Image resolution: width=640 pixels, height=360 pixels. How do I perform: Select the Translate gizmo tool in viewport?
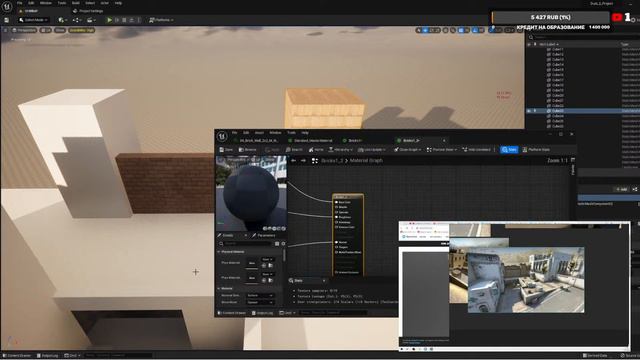tap(425, 30)
